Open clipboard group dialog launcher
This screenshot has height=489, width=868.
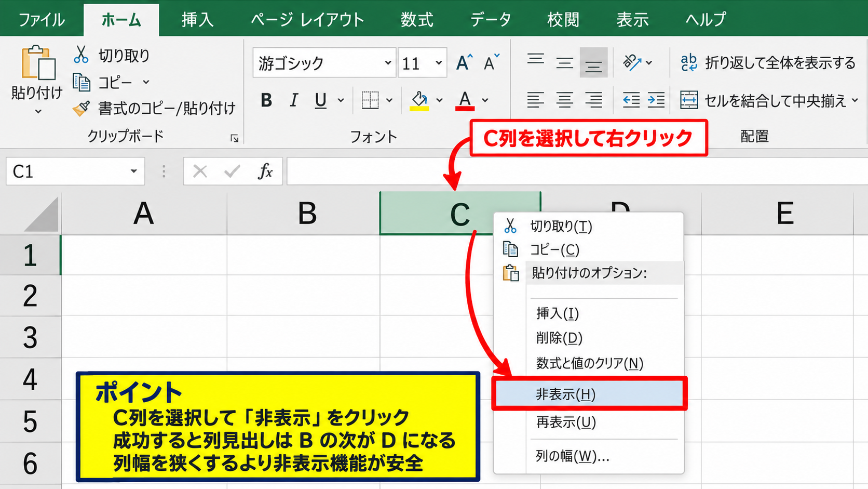tap(234, 138)
